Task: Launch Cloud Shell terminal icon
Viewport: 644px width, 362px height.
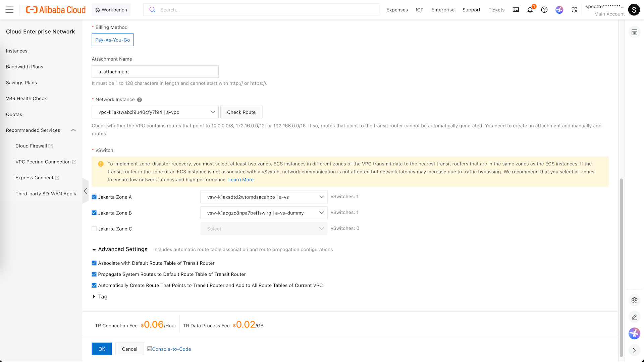Action: [x=516, y=10]
